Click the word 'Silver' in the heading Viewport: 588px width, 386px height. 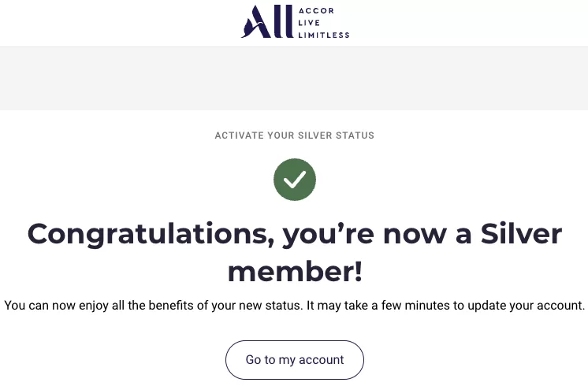[521, 233]
